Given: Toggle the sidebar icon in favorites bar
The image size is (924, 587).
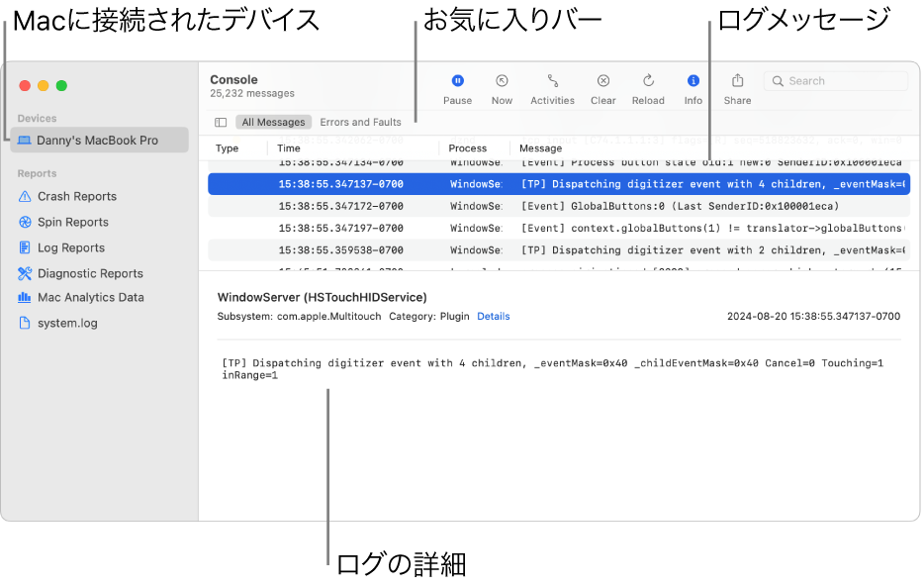Looking at the screenshot, I should coord(221,122).
